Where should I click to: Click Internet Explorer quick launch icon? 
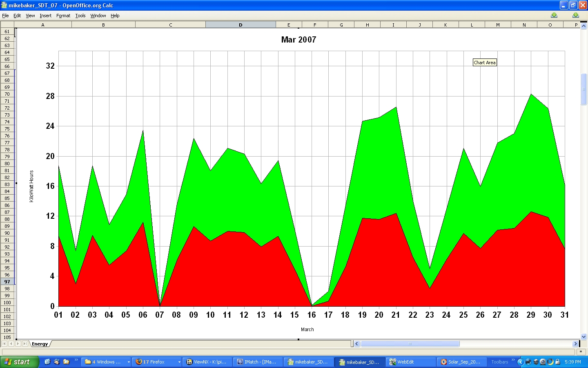point(47,362)
